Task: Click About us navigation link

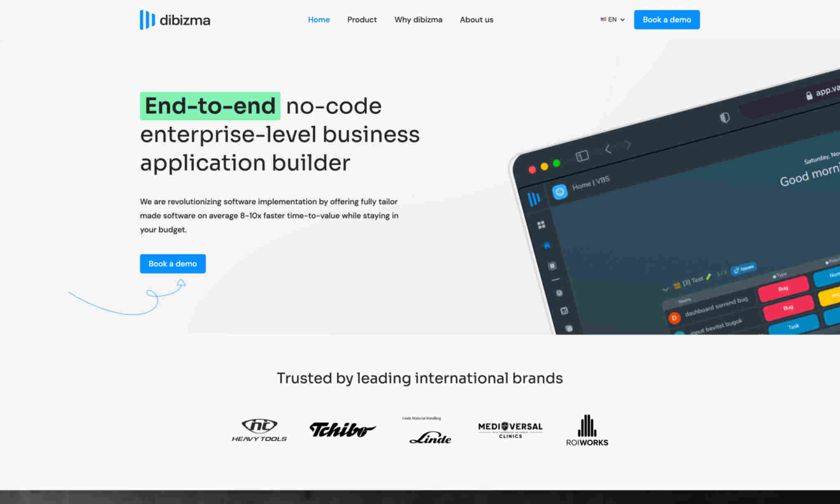Action: (476, 20)
